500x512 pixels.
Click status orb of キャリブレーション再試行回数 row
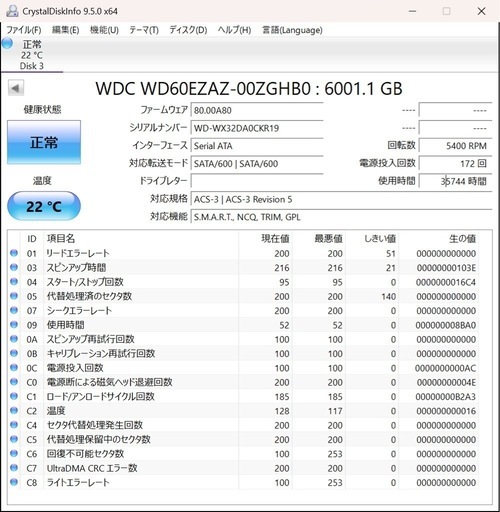tap(14, 353)
